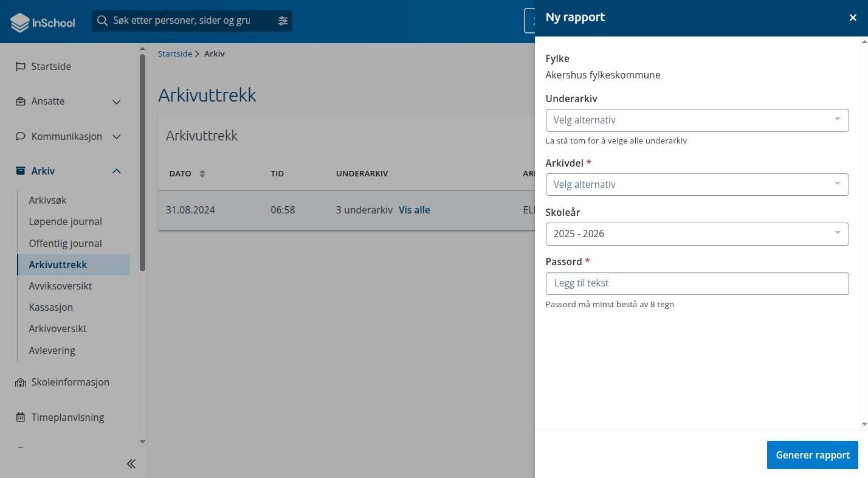
Task: Click panel scroll up arrow
Action: point(864,42)
